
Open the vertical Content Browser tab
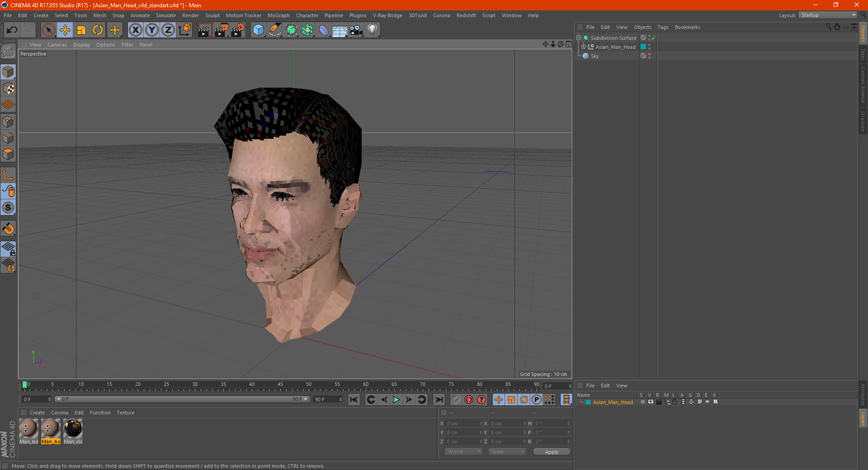coord(863,85)
